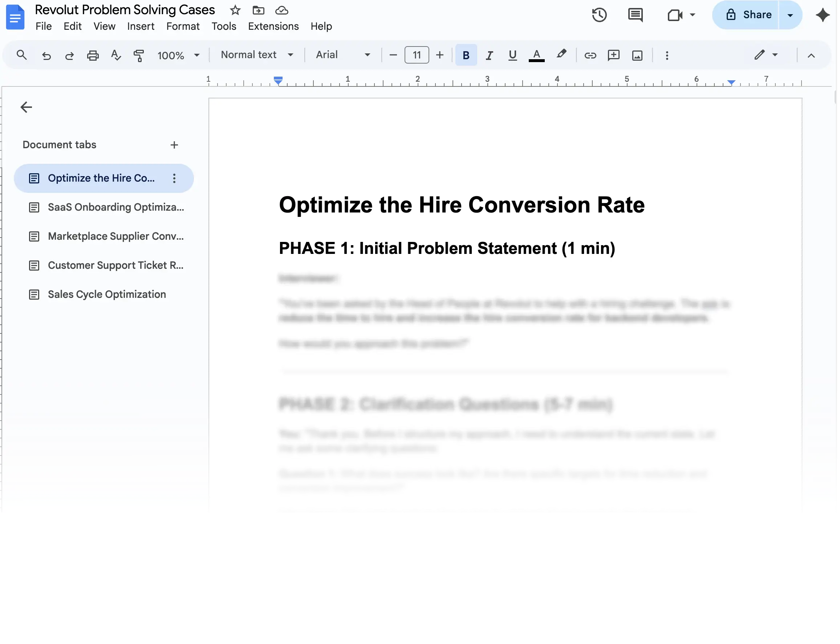Start a Meet call camera icon
This screenshot has height=644, width=840.
pos(675,15)
